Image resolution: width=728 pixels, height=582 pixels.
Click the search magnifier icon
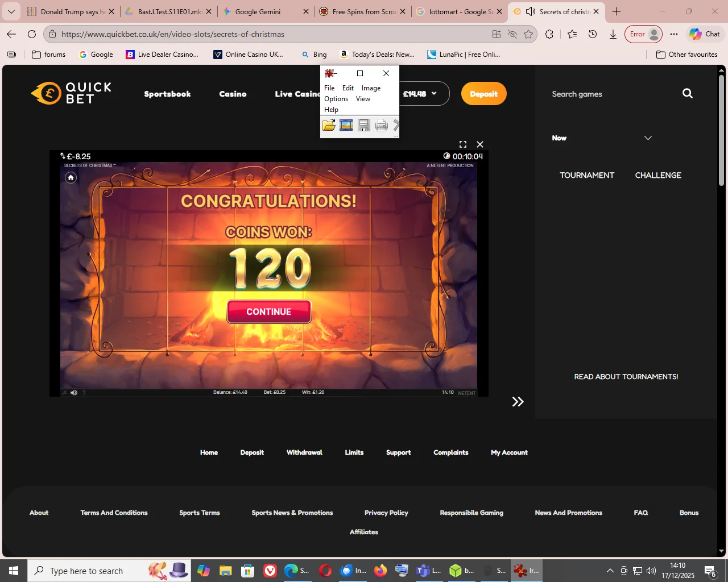688,94
